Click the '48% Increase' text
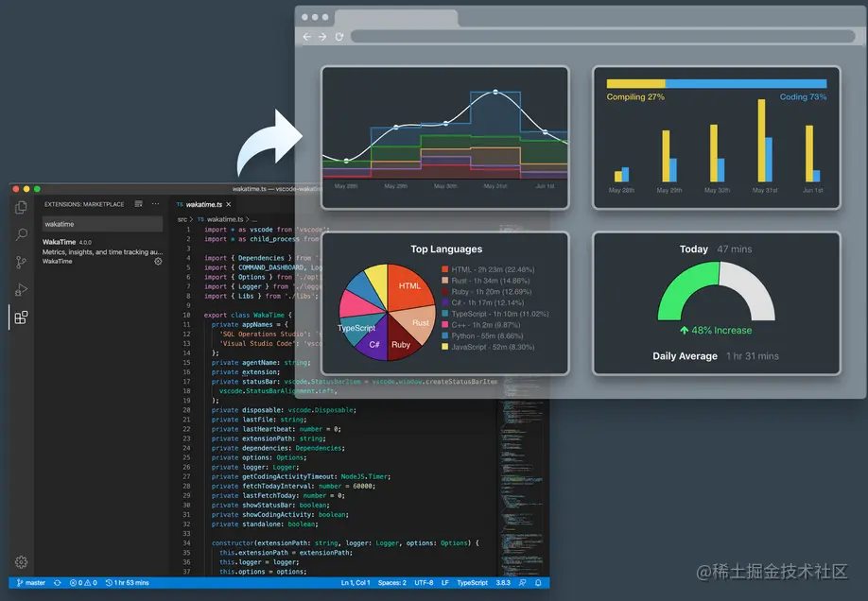Screen dimensions: 868x601 coord(721,331)
